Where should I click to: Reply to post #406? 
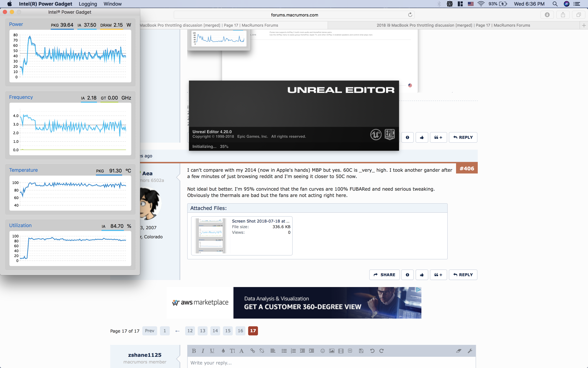pyautogui.click(x=463, y=275)
